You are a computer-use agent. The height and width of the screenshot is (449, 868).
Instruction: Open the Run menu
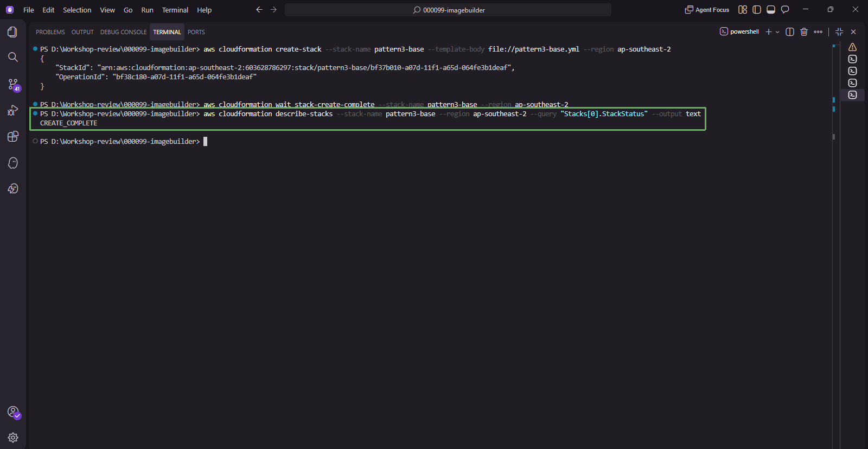[147, 10]
